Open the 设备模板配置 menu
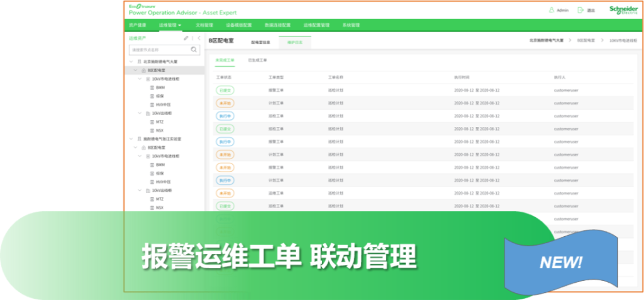Image resolution: width=644 pixels, height=300 pixels. tap(239, 25)
